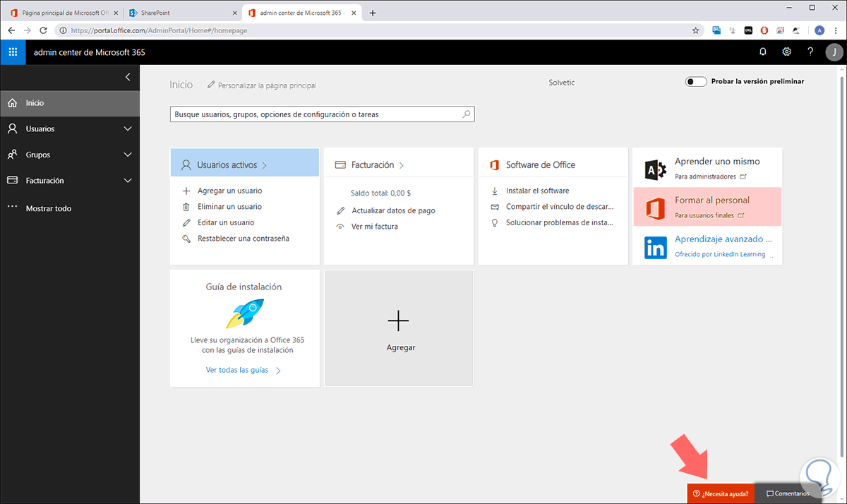The image size is (847, 504).
Task: Expand the Grupos menu chevron
Action: pyautogui.click(x=128, y=155)
